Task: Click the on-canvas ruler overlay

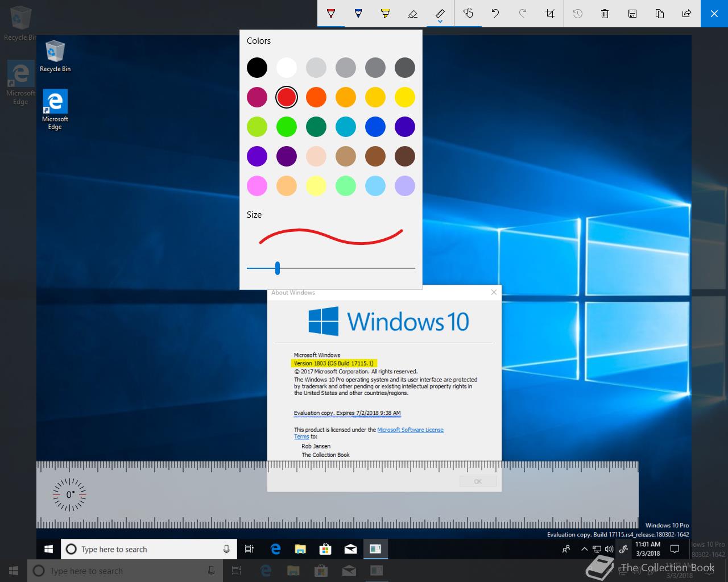Action: (337, 495)
